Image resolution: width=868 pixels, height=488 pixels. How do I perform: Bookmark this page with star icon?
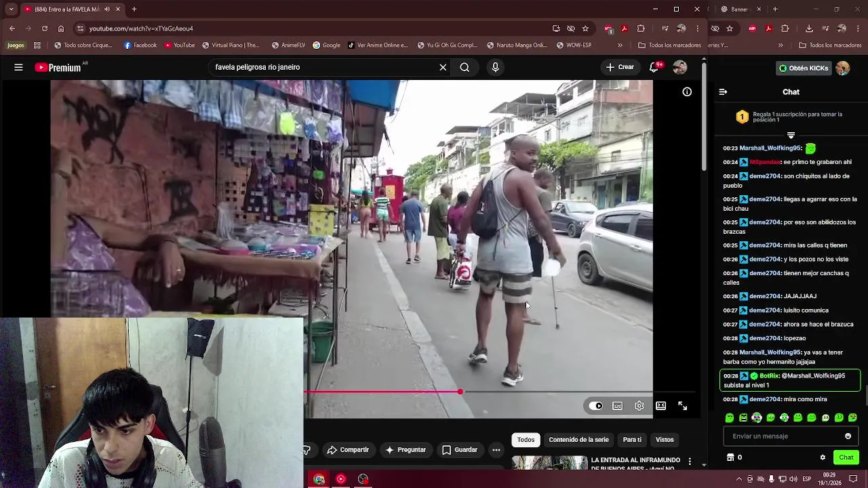click(x=585, y=28)
